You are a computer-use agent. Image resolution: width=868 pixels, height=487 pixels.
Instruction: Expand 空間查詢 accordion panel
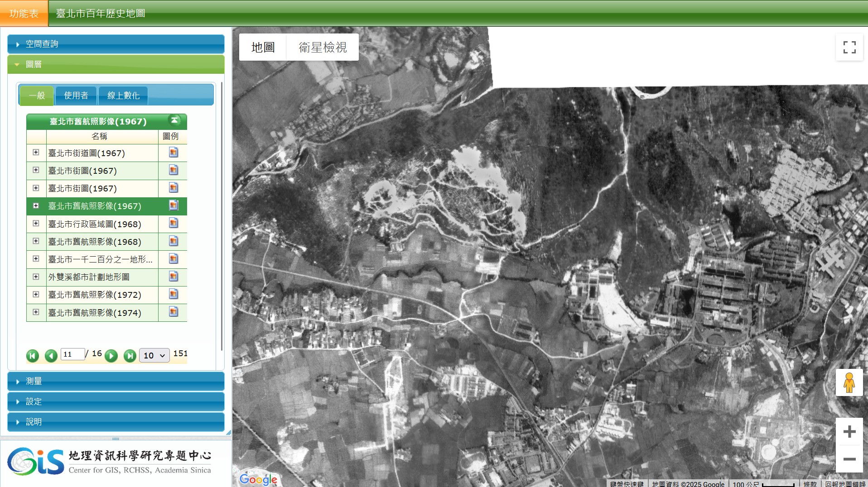tap(116, 44)
